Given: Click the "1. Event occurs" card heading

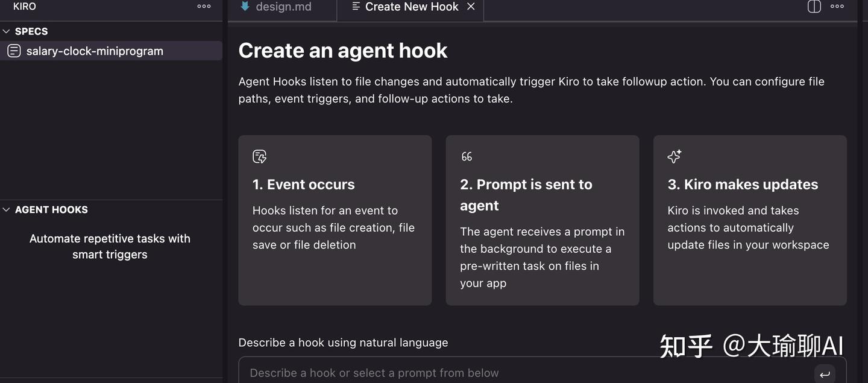Looking at the screenshot, I should [303, 185].
